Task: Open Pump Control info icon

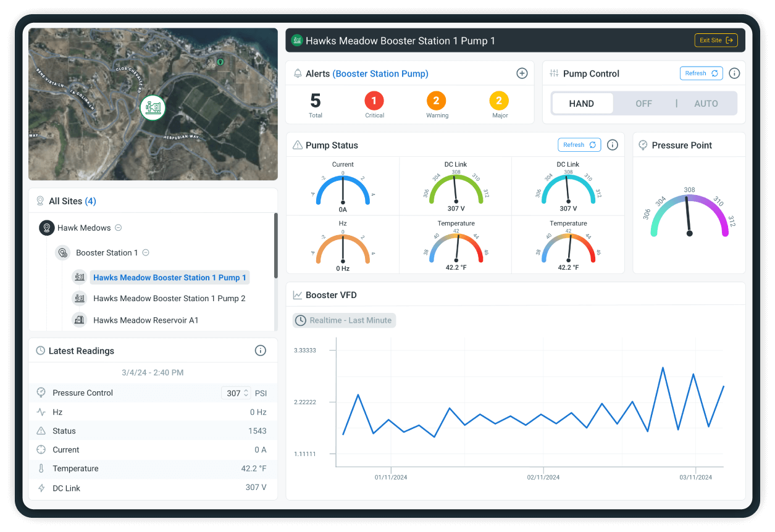Action: tap(734, 73)
